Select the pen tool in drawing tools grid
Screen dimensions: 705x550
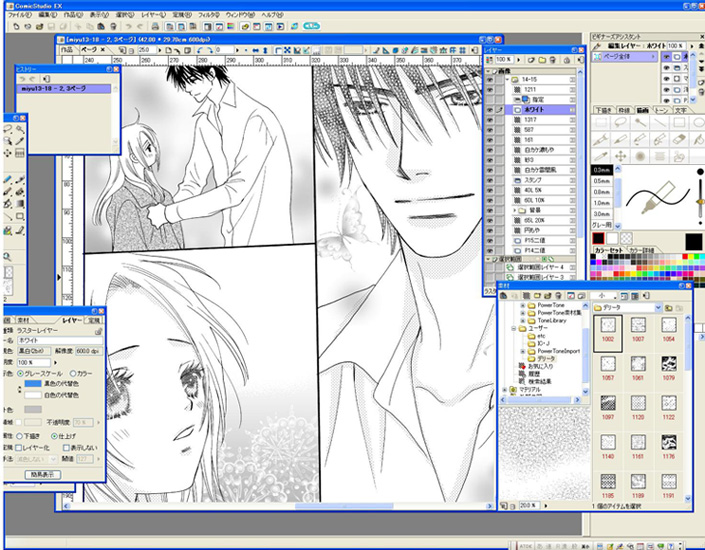click(601, 140)
